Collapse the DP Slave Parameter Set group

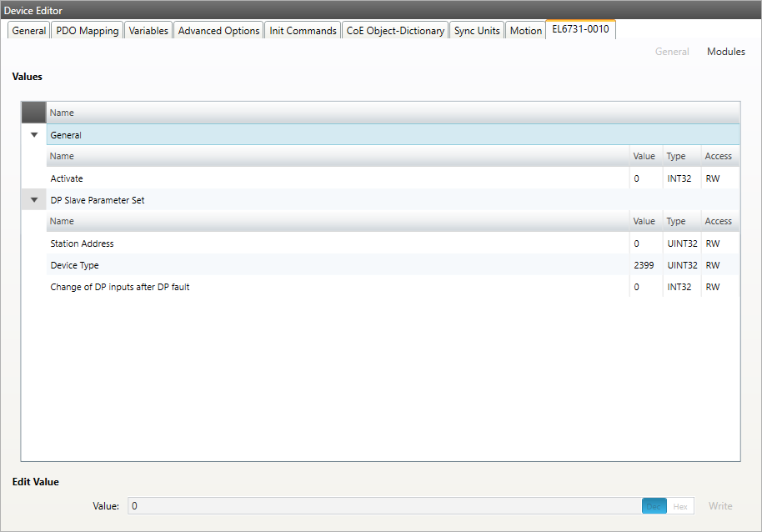[x=34, y=200]
